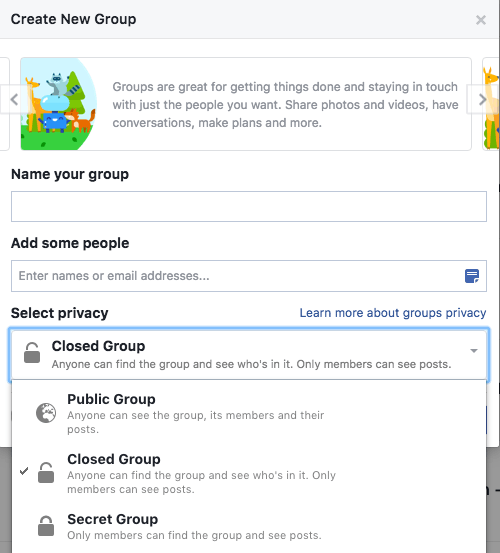Click the lock icon in the selected privacy box
Screen dimensions: 500x553
[x=32, y=352]
